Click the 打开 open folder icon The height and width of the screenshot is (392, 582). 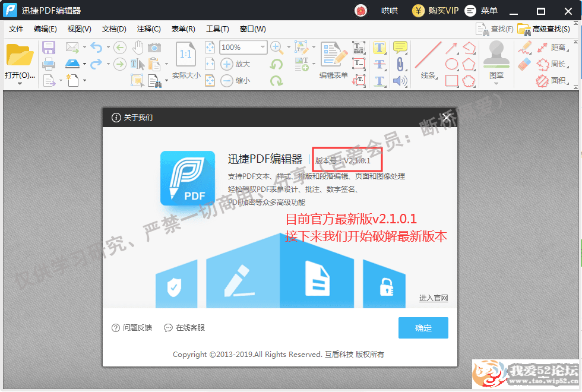20,55
